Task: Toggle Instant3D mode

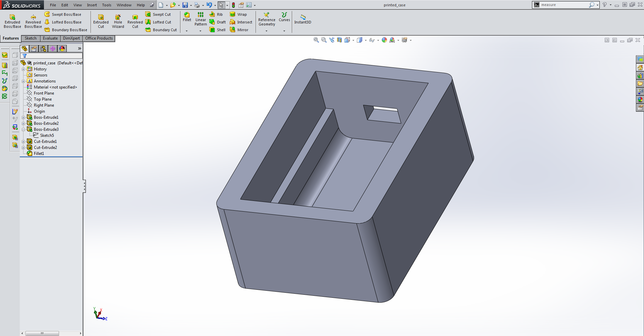Action: point(303,19)
